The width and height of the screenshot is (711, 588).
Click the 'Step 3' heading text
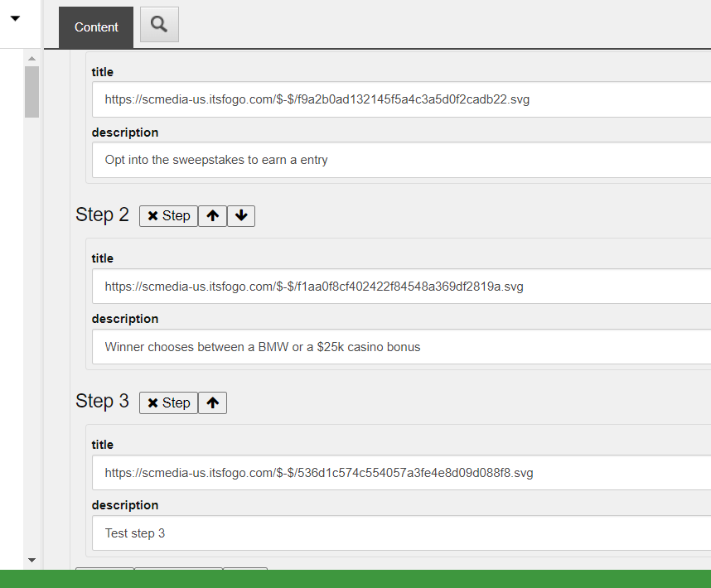(102, 402)
